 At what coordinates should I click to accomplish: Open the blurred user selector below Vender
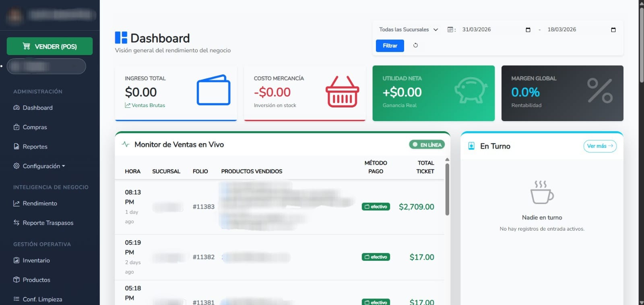(46, 66)
